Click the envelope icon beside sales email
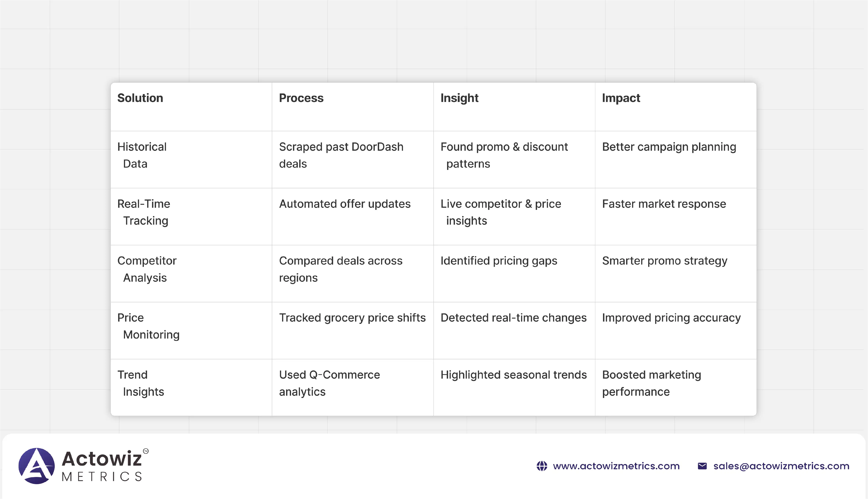Viewport: 868px width, 499px height. coord(702,466)
